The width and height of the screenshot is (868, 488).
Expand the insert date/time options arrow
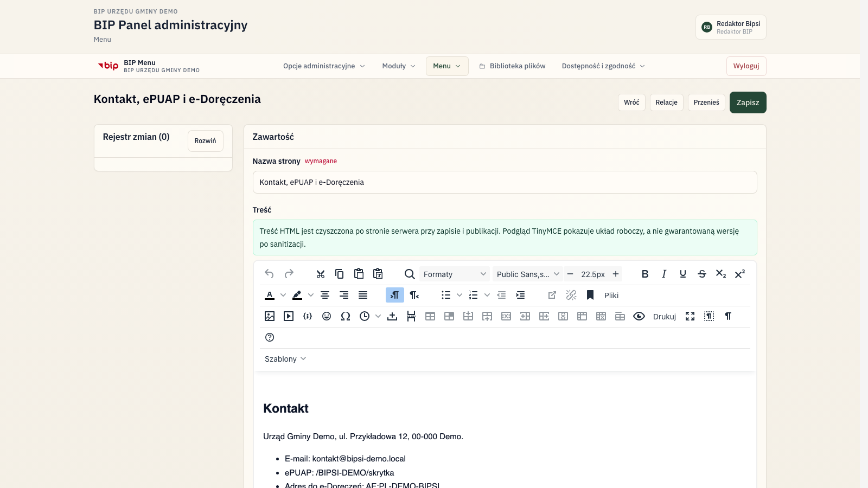(x=378, y=316)
